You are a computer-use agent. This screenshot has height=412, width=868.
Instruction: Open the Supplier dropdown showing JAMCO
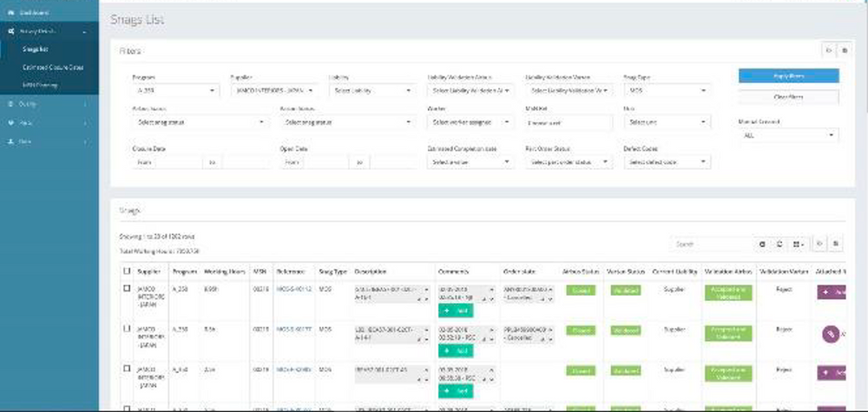(274, 90)
